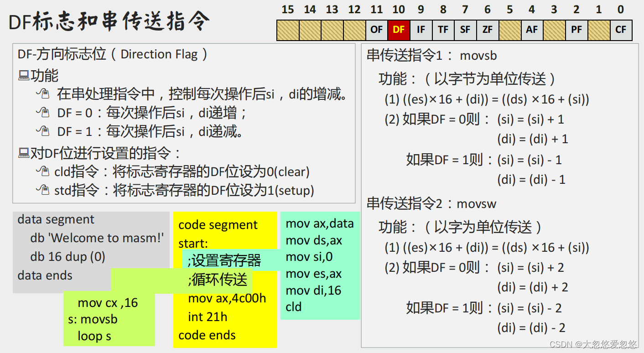
Task: Click the hand bullet icon before DF = 1：每次操作后
Action: 42,131
